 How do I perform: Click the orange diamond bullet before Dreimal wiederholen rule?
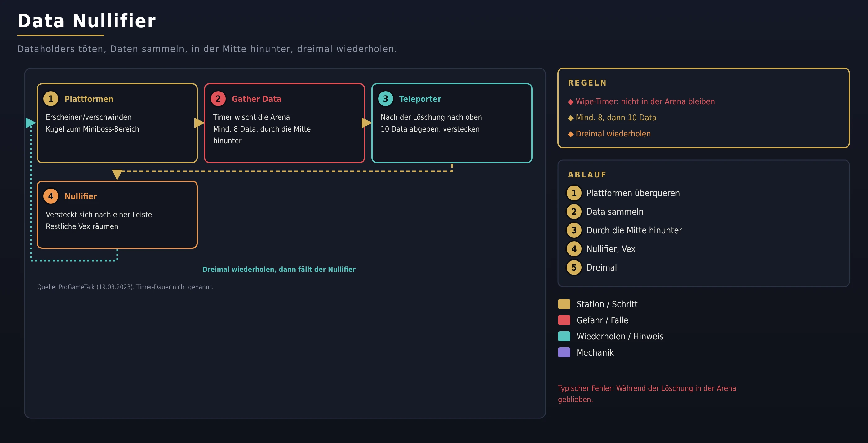click(x=570, y=134)
